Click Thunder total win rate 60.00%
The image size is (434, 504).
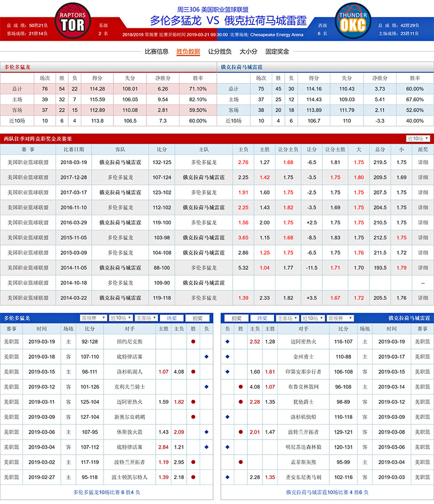[414, 89]
